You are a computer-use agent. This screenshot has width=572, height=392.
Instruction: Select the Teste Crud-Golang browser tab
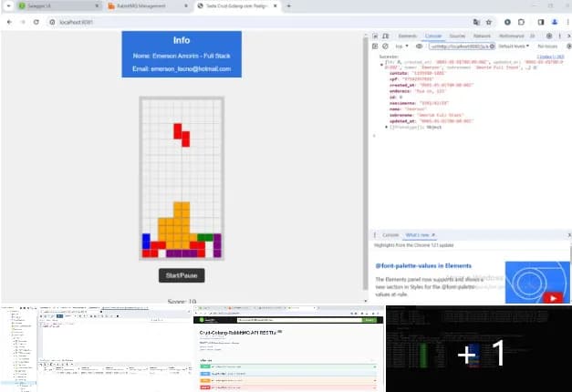pos(237,5)
